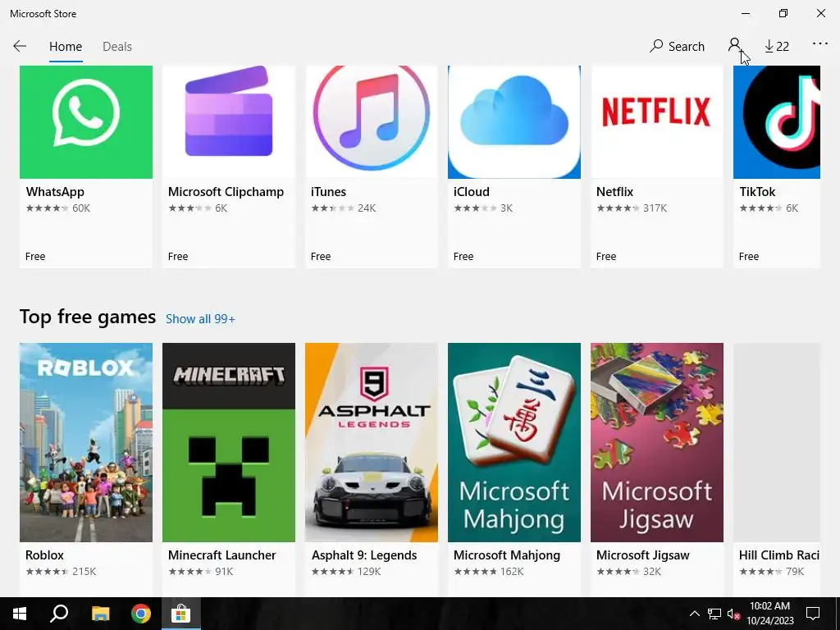Open the taskbar search magnifier
Screen dimensions: 840x630
pos(59,614)
